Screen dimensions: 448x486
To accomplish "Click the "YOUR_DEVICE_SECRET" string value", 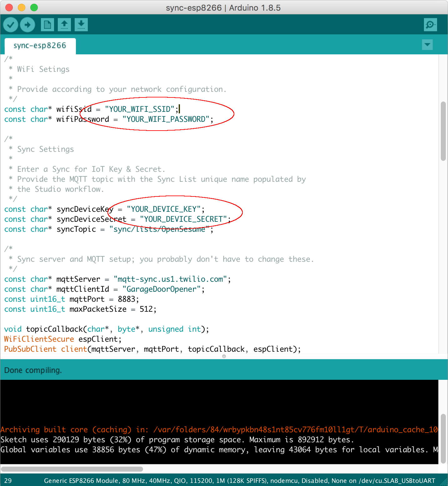I will pyautogui.click(x=183, y=219).
